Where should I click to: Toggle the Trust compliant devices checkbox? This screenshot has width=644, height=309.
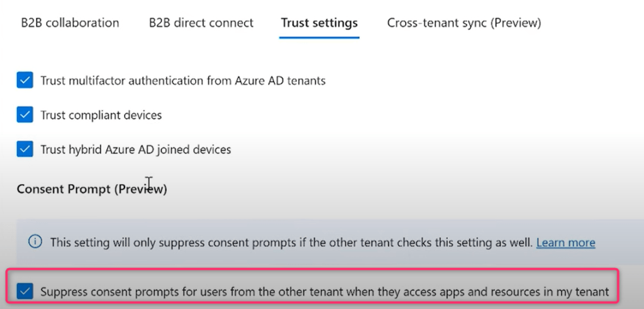tap(25, 115)
